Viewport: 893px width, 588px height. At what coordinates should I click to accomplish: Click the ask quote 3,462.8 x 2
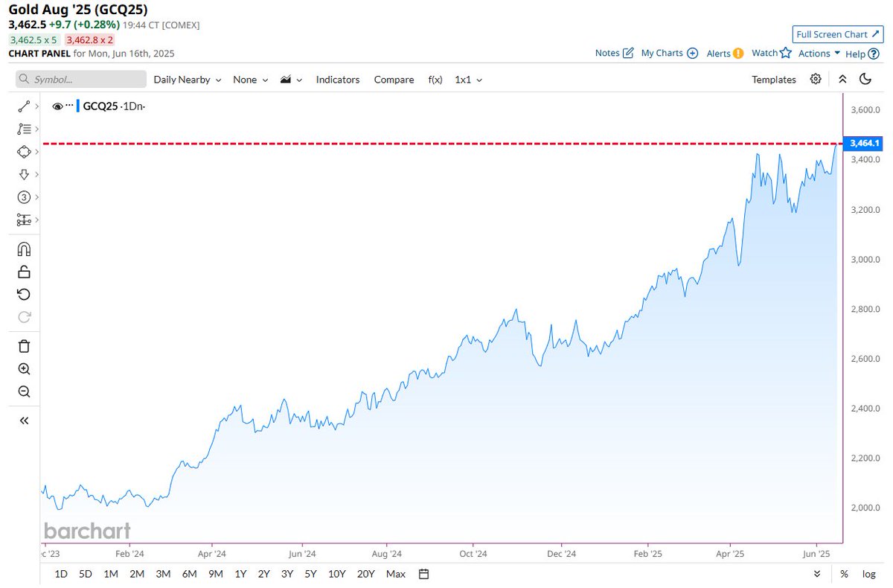click(x=89, y=40)
